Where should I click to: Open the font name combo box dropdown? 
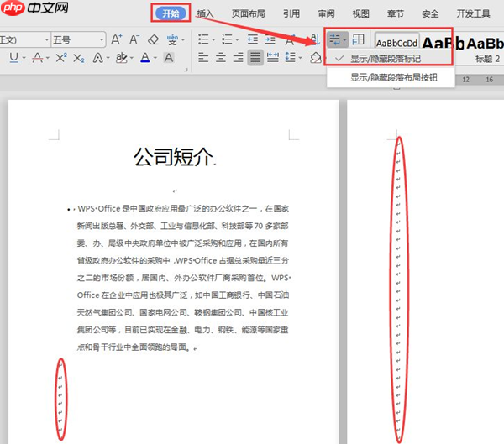click(x=47, y=39)
